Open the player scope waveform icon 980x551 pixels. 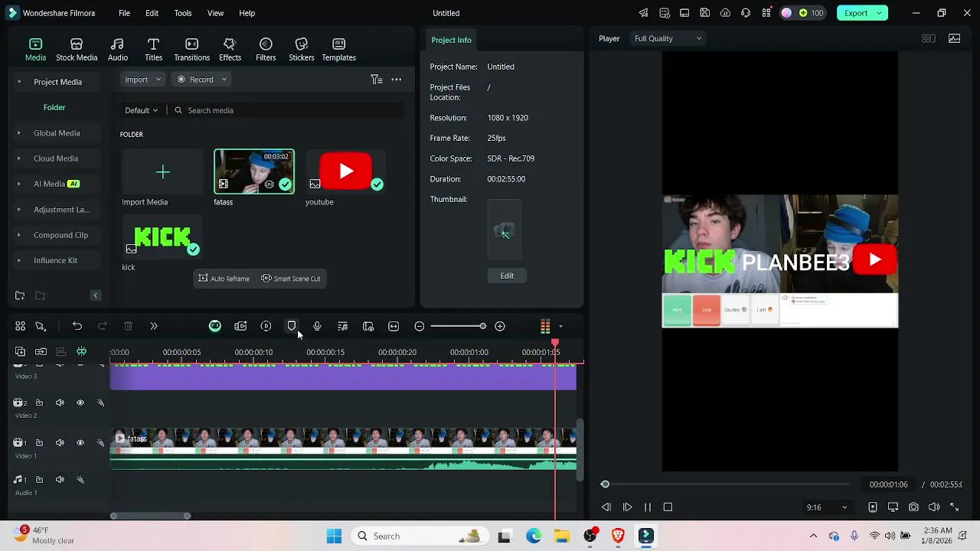954,38
